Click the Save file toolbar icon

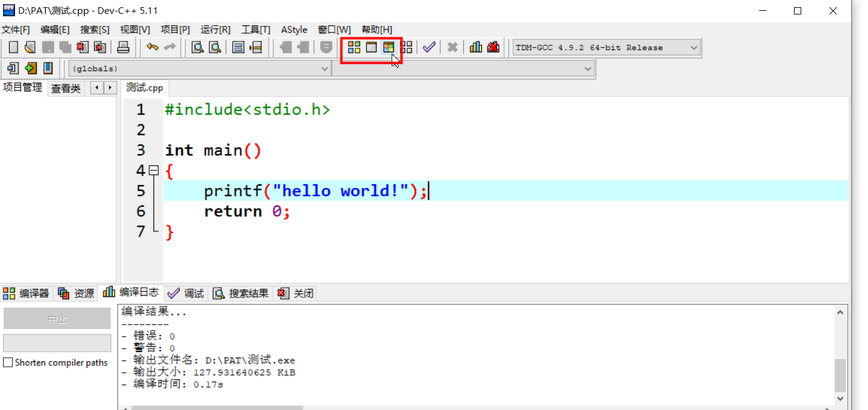pos(48,47)
